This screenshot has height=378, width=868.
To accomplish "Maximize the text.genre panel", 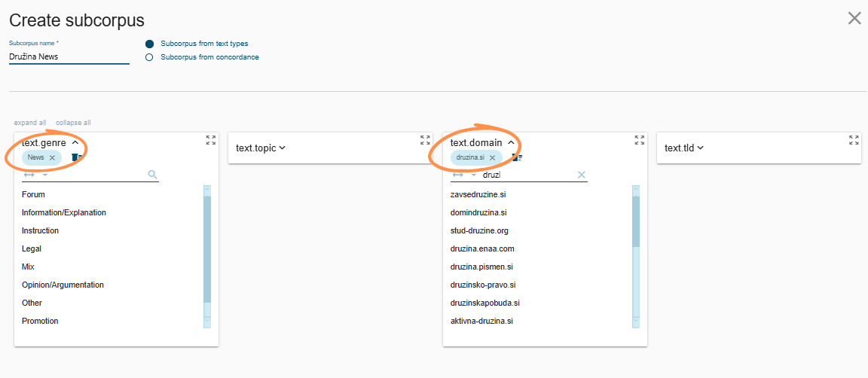I will coord(211,140).
